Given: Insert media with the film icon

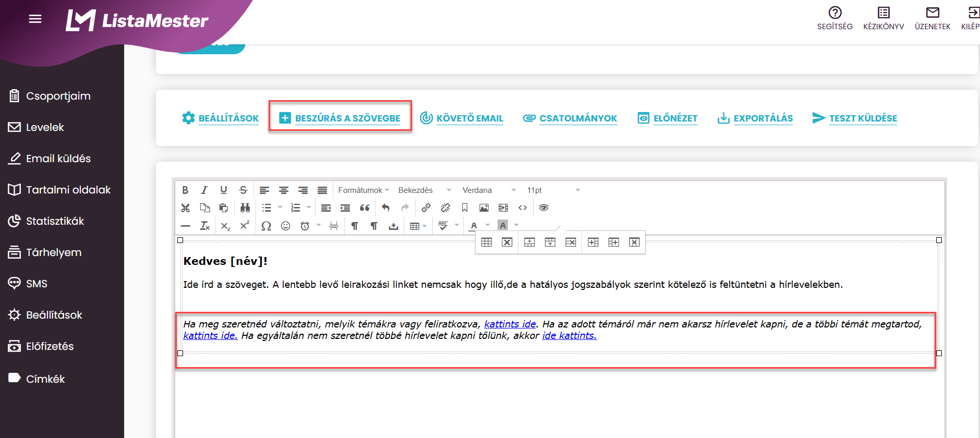Looking at the screenshot, I should pos(503,208).
